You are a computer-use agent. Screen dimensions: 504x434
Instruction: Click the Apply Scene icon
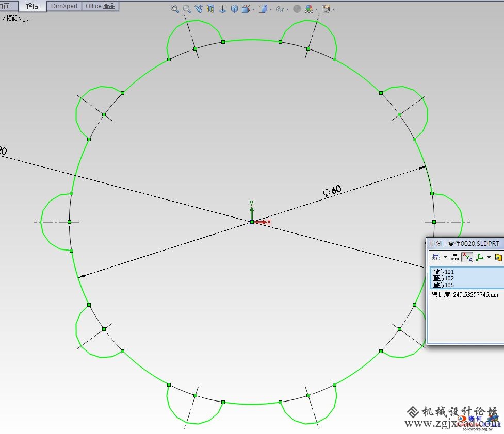309,9
